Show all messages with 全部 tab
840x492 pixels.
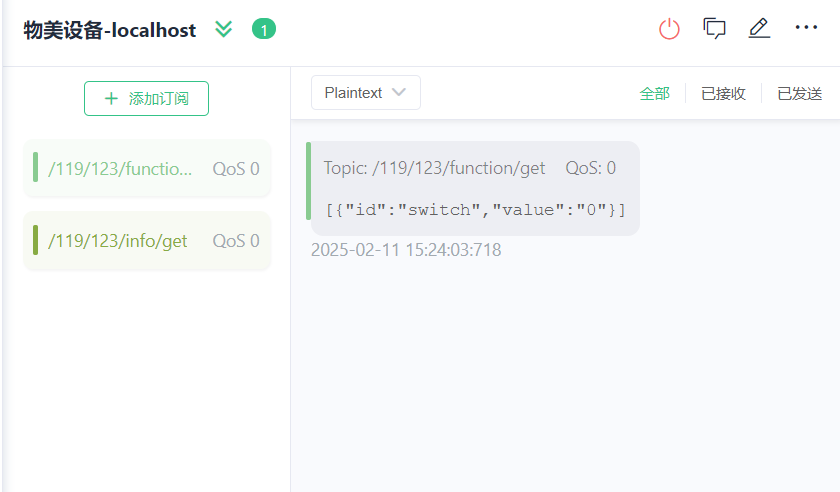(654, 94)
